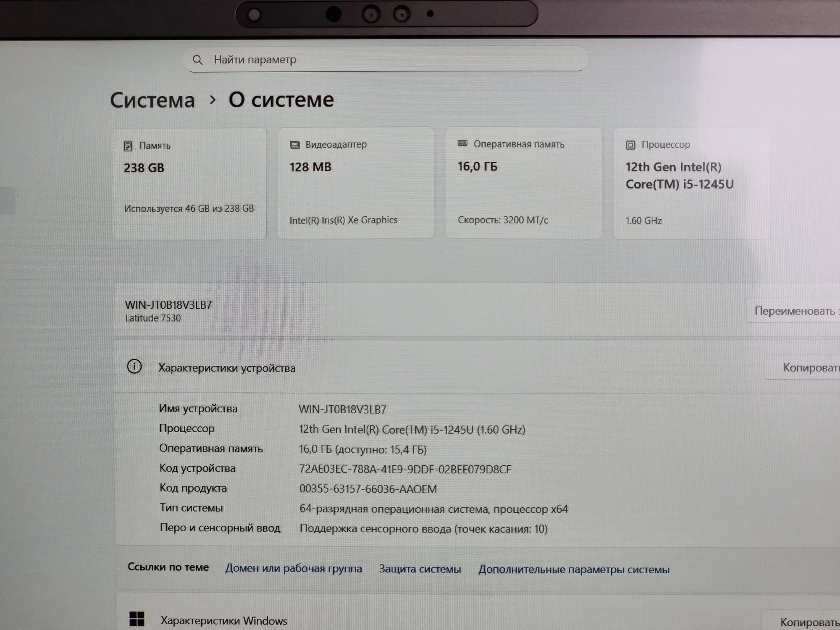Screen dimensions: 840x630
Task: Open Дополнительные параметры системы link
Action: (x=574, y=570)
